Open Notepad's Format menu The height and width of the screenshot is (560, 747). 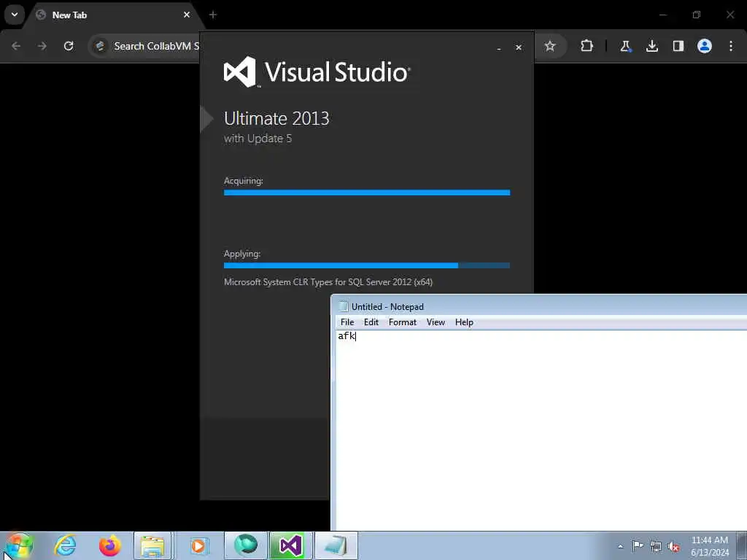coord(403,322)
